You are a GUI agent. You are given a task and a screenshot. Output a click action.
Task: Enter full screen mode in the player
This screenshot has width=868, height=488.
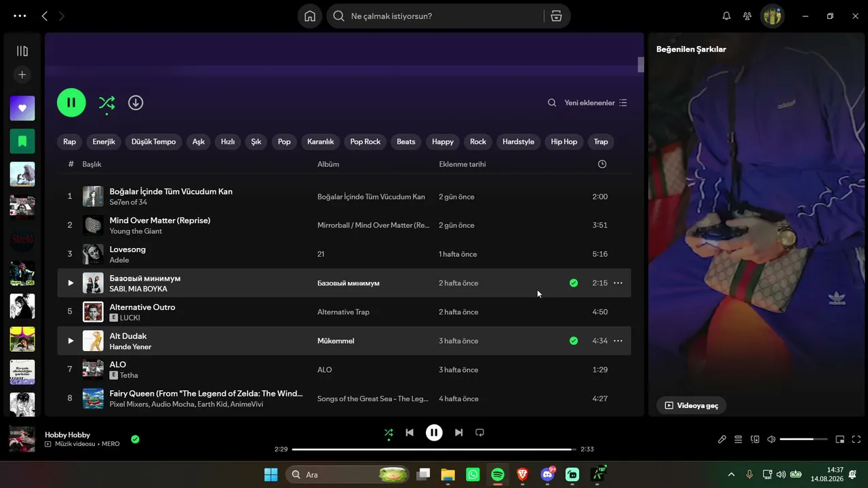tap(856, 439)
